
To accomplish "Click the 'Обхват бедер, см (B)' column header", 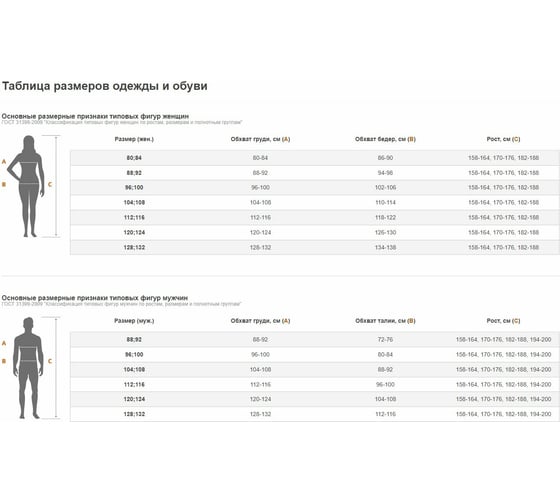I will [385, 139].
